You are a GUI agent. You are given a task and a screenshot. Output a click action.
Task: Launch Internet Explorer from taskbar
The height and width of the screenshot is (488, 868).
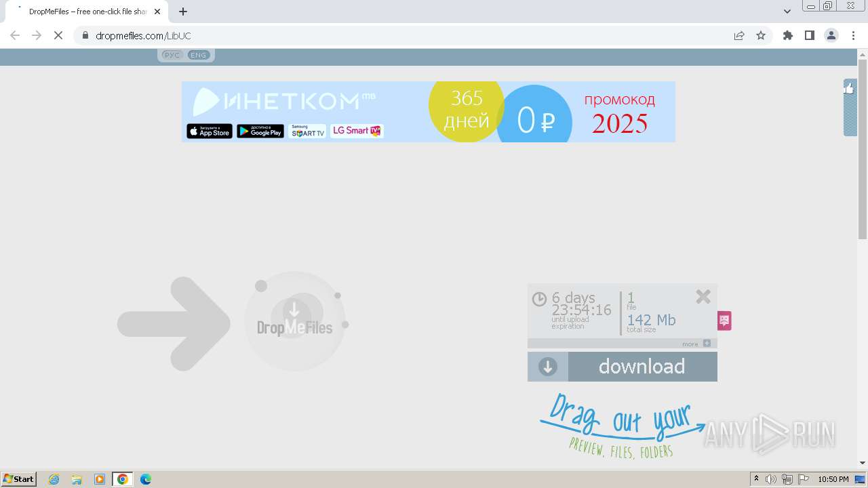54,479
